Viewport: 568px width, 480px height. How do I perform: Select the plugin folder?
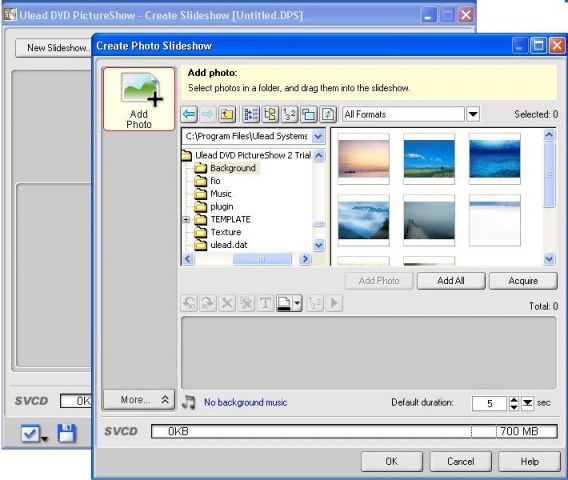[x=222, y=207]
